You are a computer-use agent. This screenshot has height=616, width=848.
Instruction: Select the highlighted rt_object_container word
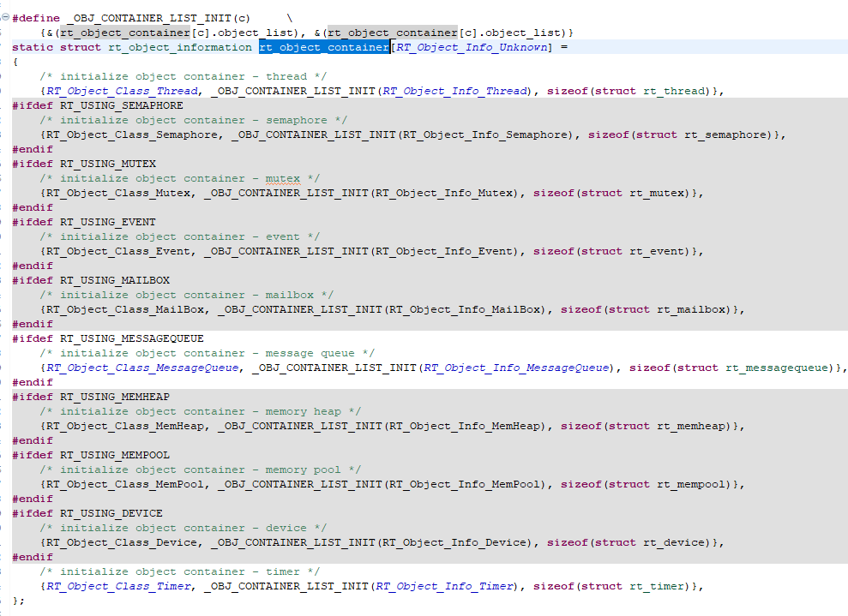pyautogui.click(x=324, y=47)
